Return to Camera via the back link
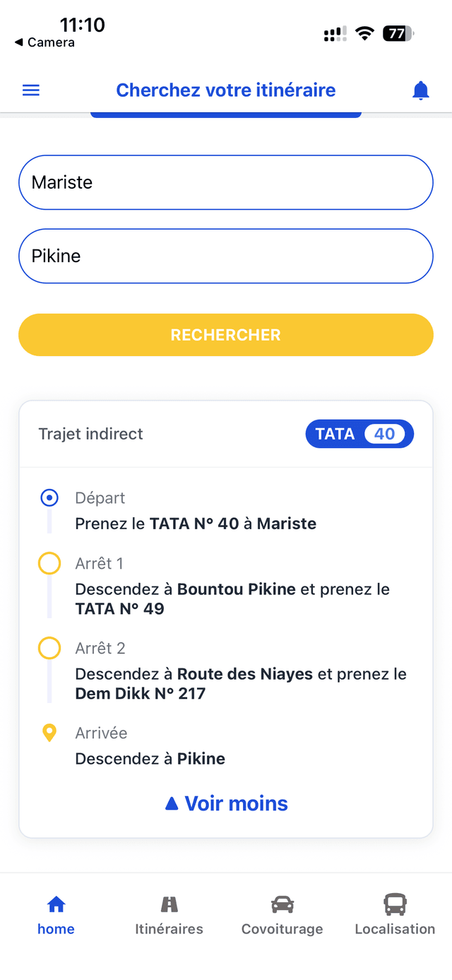The width and height of the screenshot is (452, 980). 45,42
